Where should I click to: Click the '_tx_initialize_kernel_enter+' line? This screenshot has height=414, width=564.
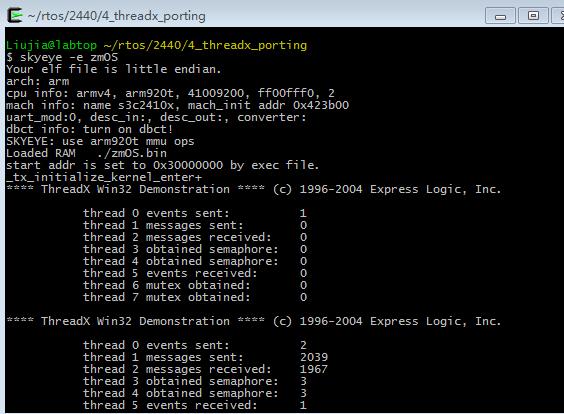coord(104,177)
